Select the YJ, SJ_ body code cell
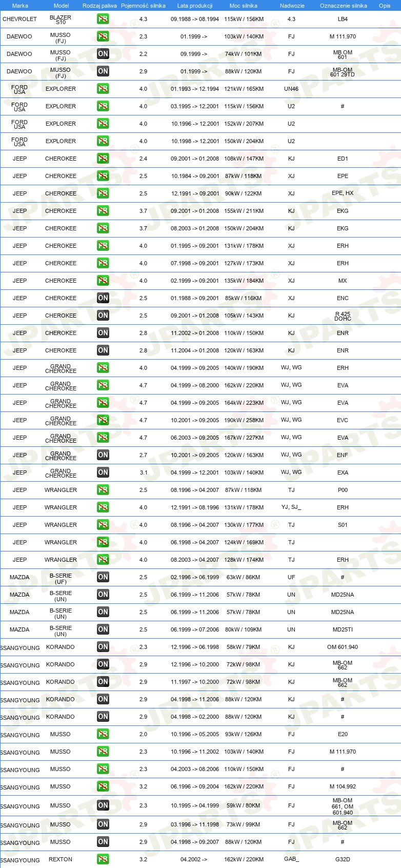This screenshot has width=401, height=868. click(x=291, y=507)
